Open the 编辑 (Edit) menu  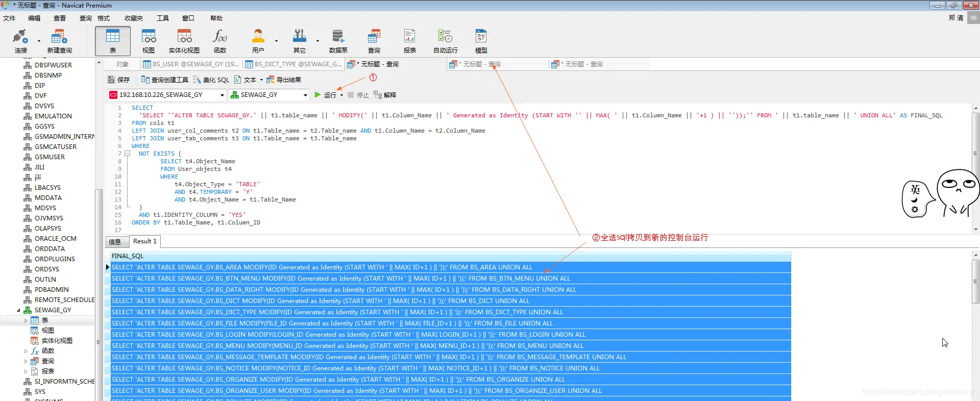(x=34, y=18)
